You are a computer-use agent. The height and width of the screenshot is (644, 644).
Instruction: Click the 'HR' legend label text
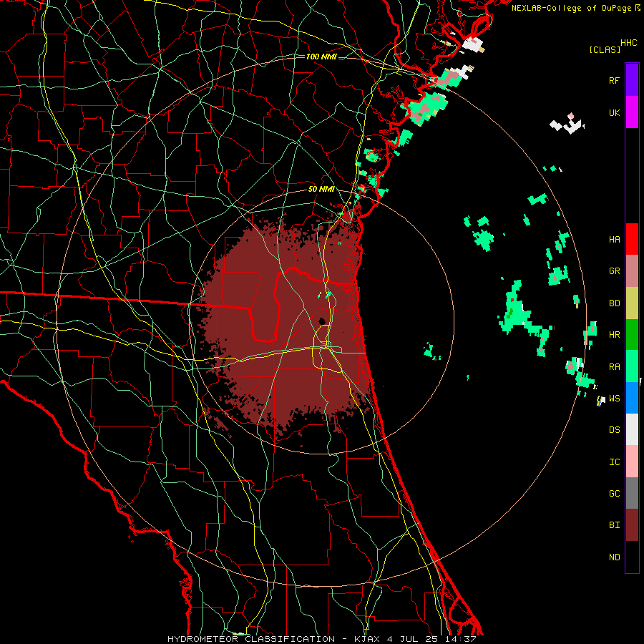click(x=614, y=335)
